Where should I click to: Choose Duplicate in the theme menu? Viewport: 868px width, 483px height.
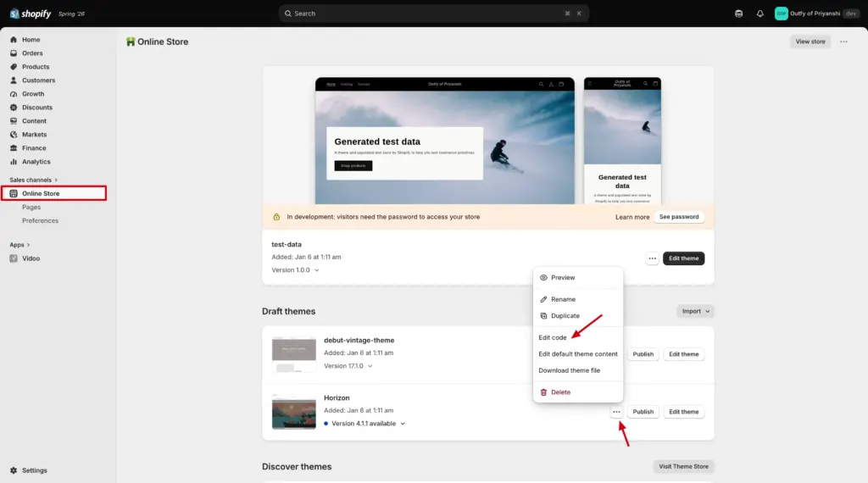tap(565, 316)
